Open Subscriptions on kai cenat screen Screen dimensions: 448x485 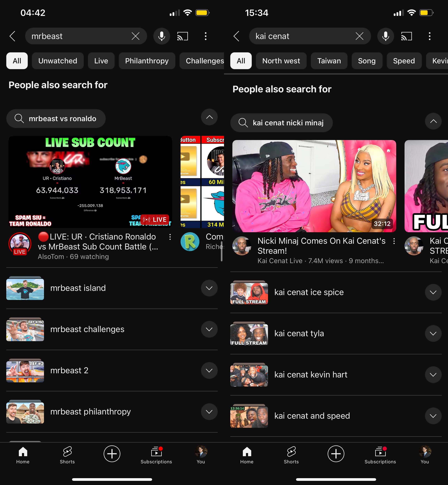pyautogui.click(x=380, y=455)
